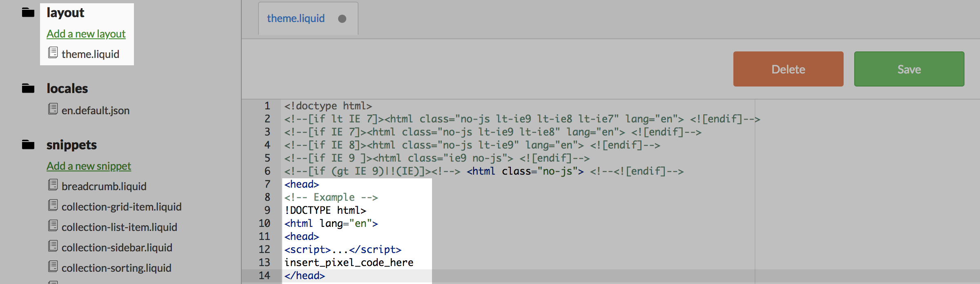
Task: Click the snippets folder heading
Action: click(x=71, y=145)
